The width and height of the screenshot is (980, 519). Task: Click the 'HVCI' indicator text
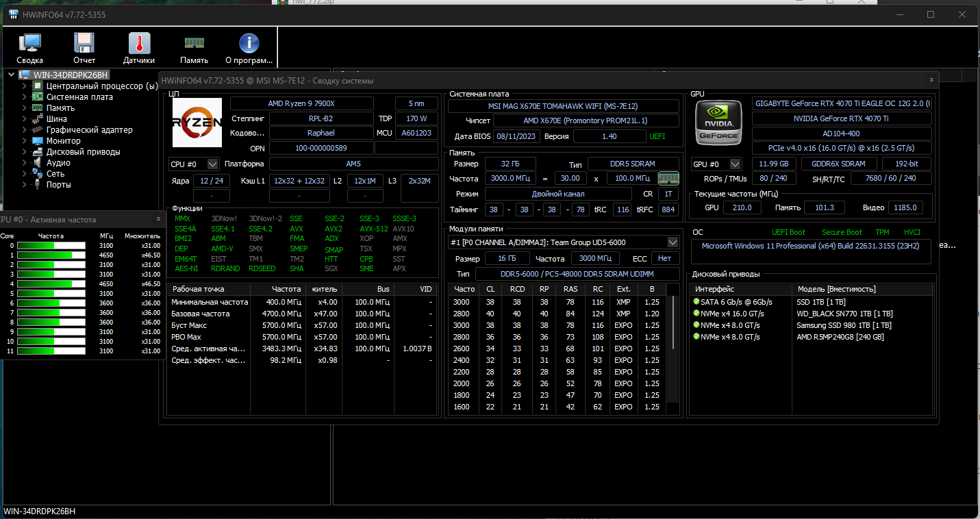[912, 232]
